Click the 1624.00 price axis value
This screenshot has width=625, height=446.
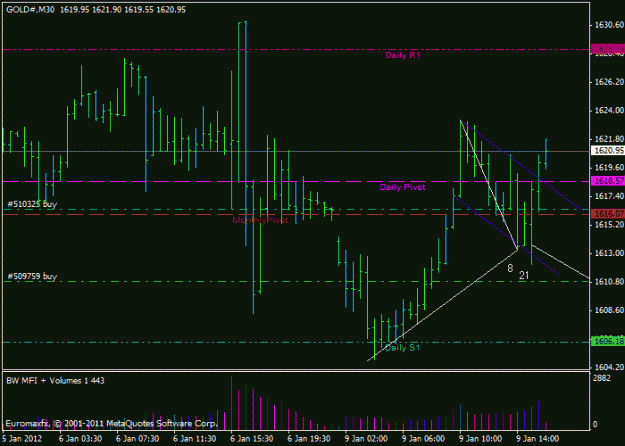click(609, 110)
